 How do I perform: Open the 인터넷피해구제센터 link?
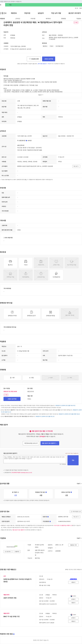point(22,472)
